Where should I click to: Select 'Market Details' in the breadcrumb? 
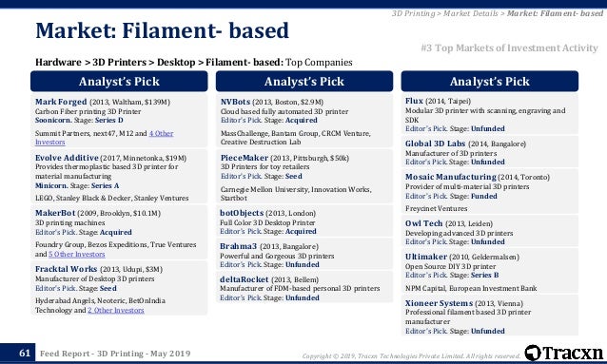pos(470,13)
